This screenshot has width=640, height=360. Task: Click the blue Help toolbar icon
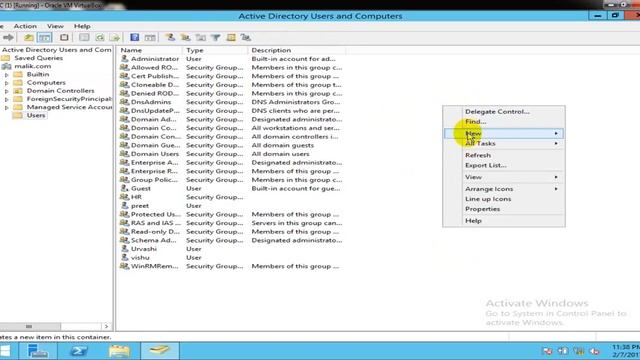135,38
